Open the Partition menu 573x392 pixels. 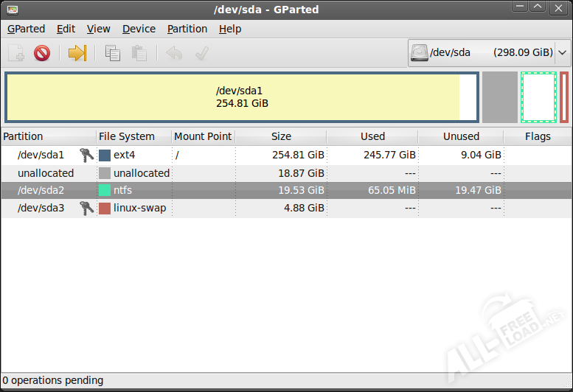187,29
